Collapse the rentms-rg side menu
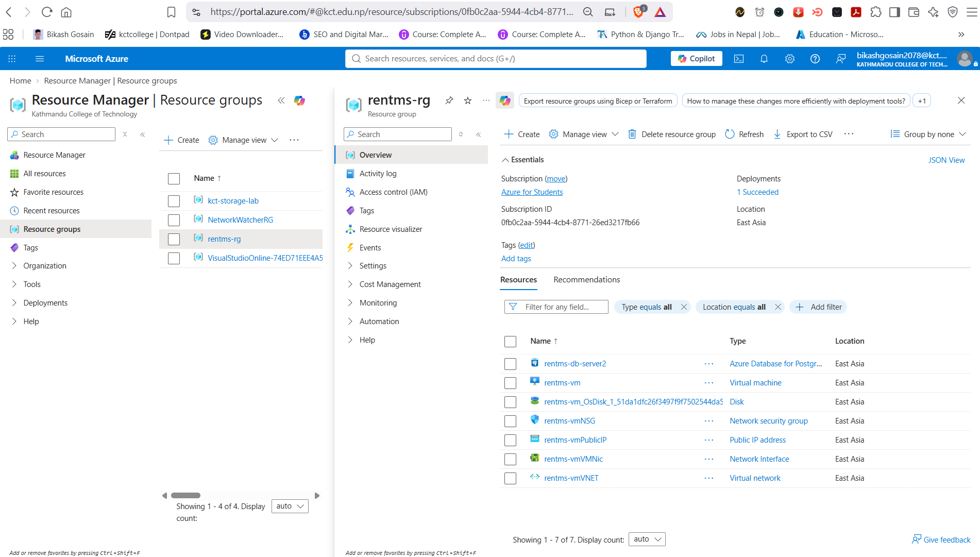This screenshot has width=980, height=557. (479, 134)
